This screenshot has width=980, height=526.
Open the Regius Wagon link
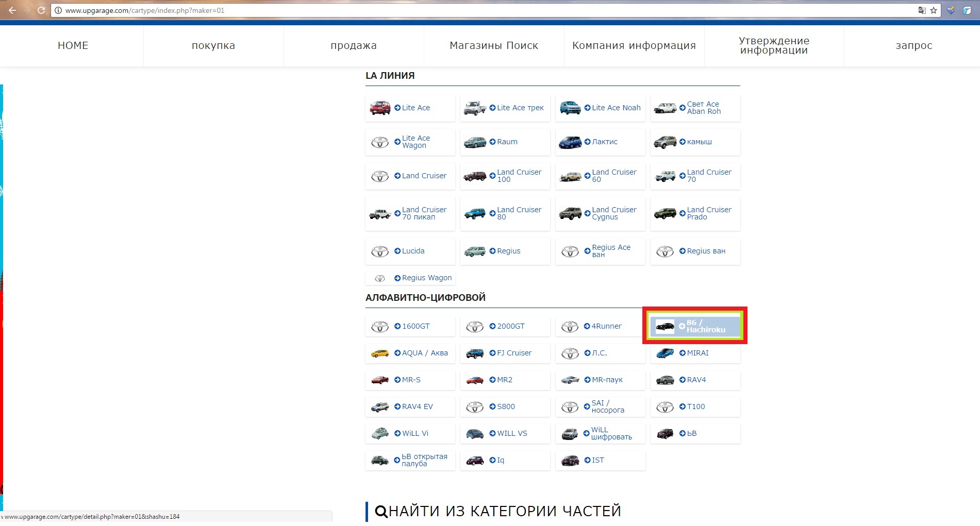pos(427,278)
